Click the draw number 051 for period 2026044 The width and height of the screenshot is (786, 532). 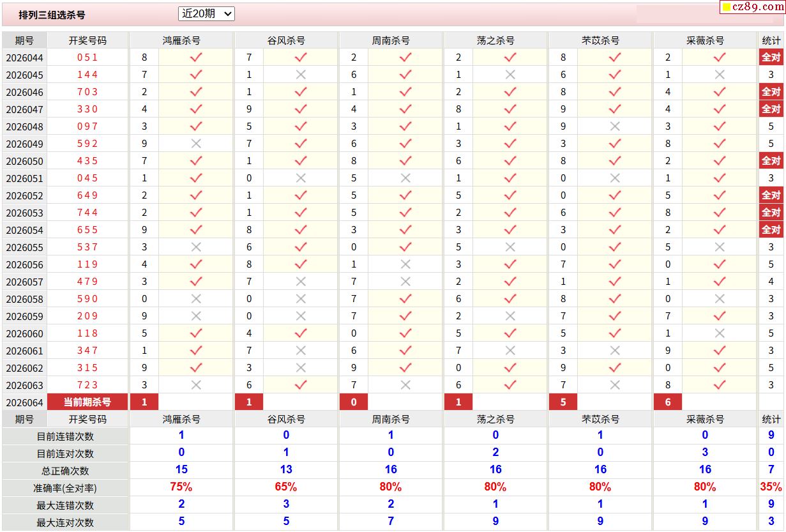(87, 57)
